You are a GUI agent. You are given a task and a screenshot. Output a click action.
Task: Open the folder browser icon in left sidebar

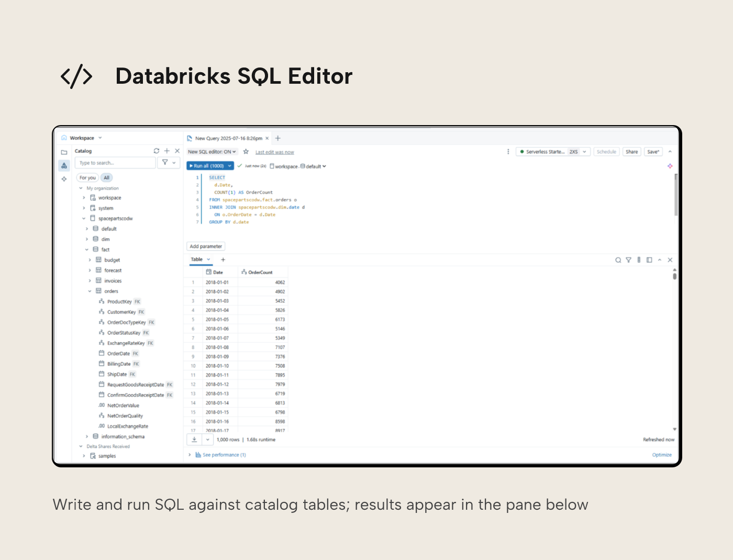[64, 152]
